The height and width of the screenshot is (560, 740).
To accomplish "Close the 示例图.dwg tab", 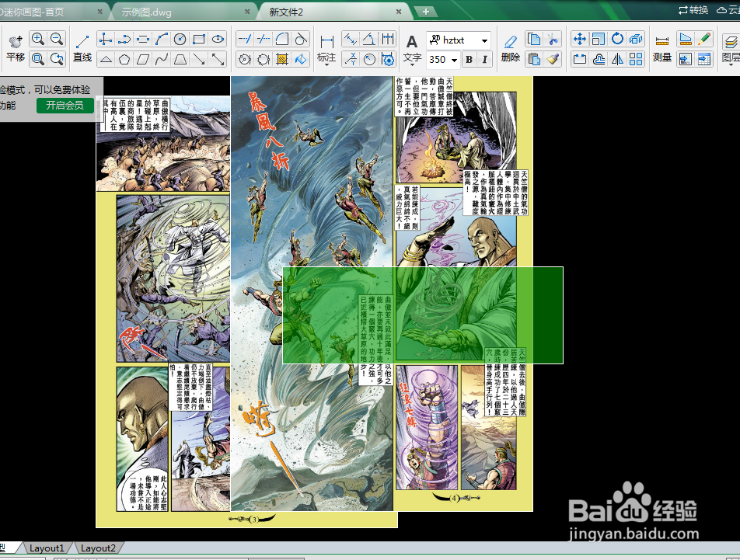I will [248, 12].
